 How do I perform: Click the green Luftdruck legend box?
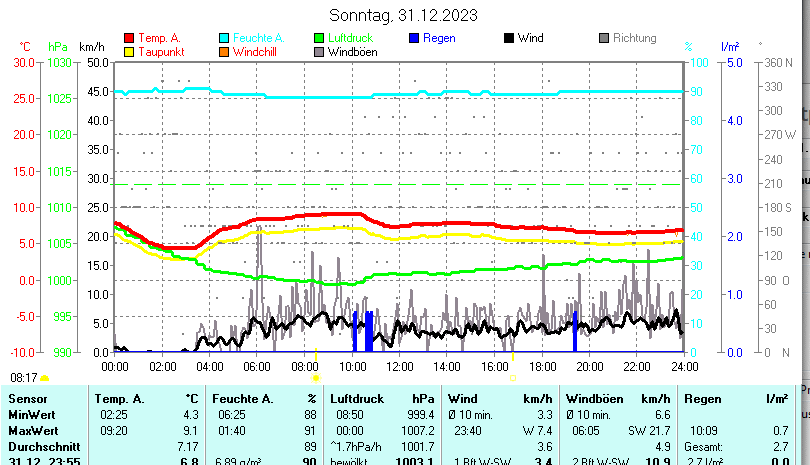319,39
